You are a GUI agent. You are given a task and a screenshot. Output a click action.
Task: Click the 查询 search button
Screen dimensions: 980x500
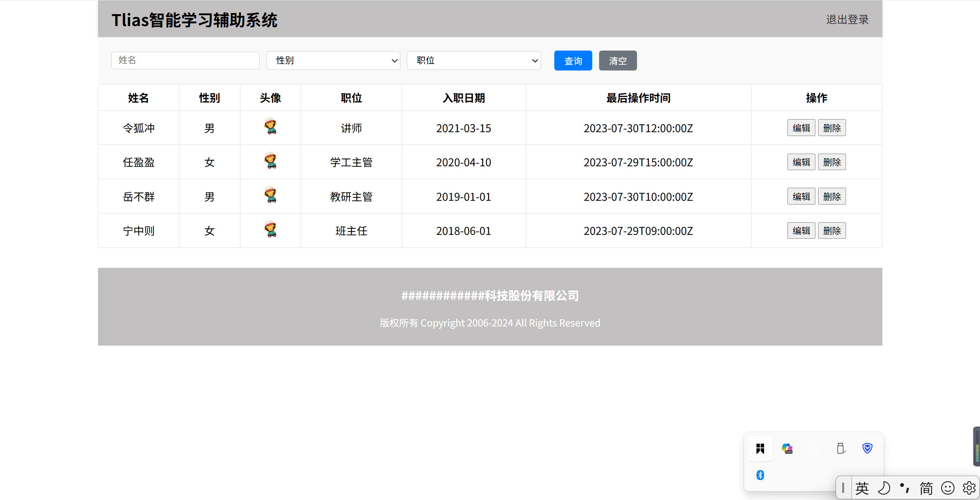pyautogui.click(x=573, y=61)
